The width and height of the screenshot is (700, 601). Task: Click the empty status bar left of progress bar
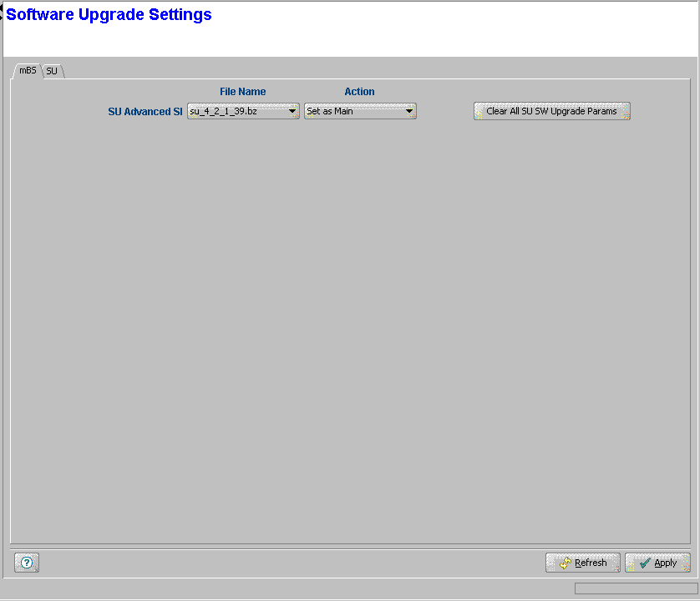tap(284, 588)
